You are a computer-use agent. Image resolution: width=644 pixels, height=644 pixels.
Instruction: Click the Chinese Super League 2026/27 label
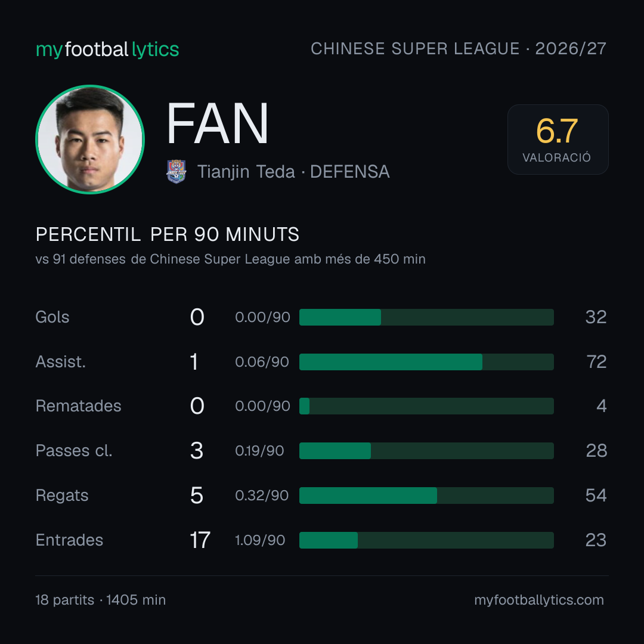pyautogui.click(x=459, y=48)
